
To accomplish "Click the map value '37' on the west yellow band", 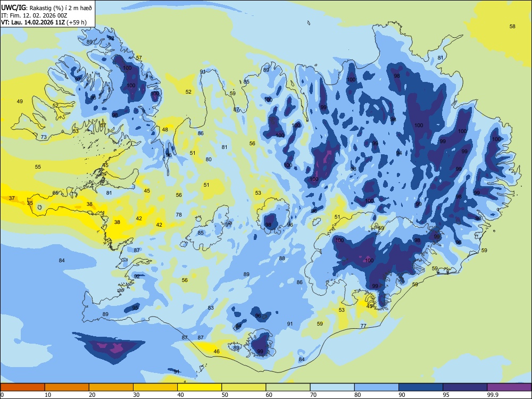I will pos(12,198).
